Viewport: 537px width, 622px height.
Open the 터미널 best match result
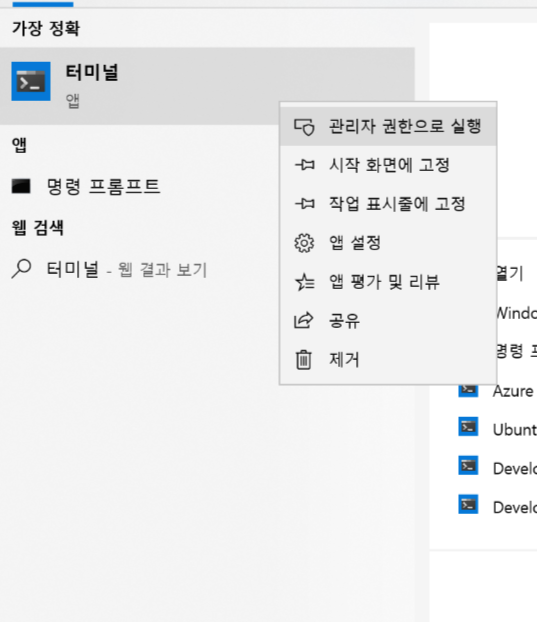[207, 86]
